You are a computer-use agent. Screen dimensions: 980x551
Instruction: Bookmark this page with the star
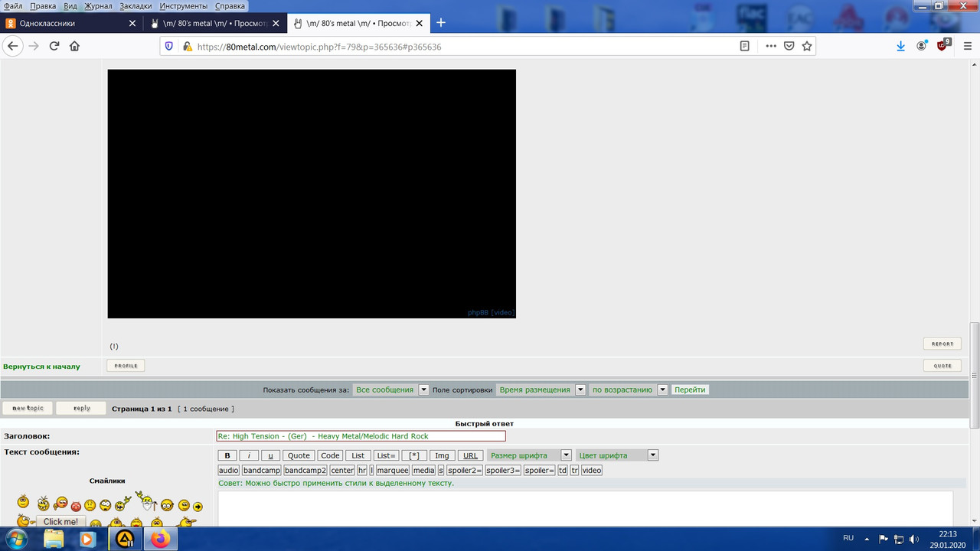806,46
